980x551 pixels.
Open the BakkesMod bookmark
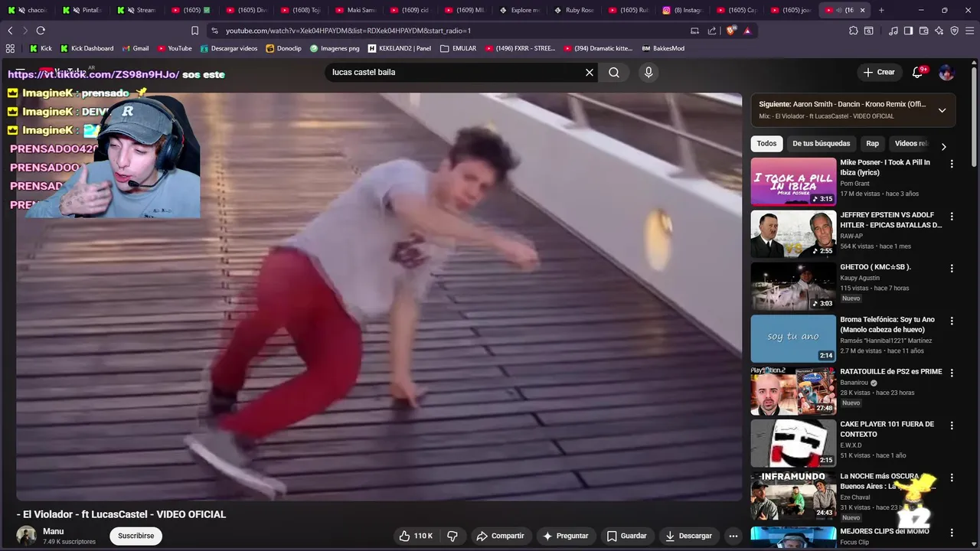tap(663, 48)
